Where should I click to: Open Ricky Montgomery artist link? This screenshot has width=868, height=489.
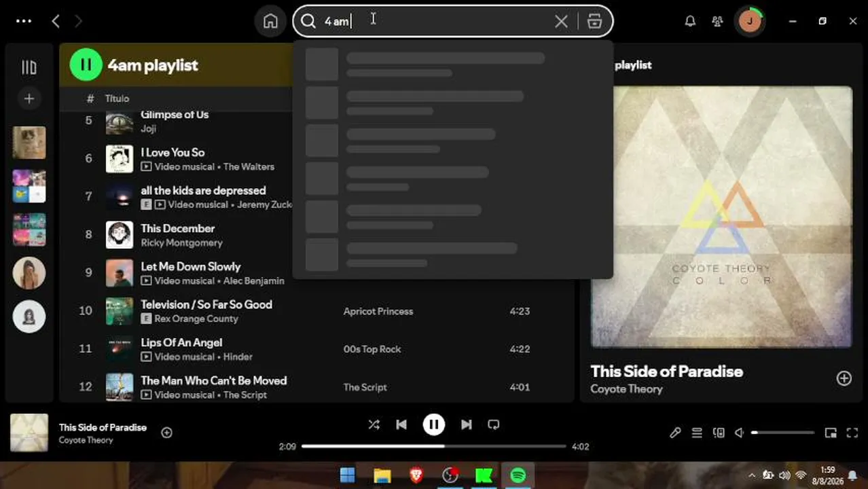(181, 242)
